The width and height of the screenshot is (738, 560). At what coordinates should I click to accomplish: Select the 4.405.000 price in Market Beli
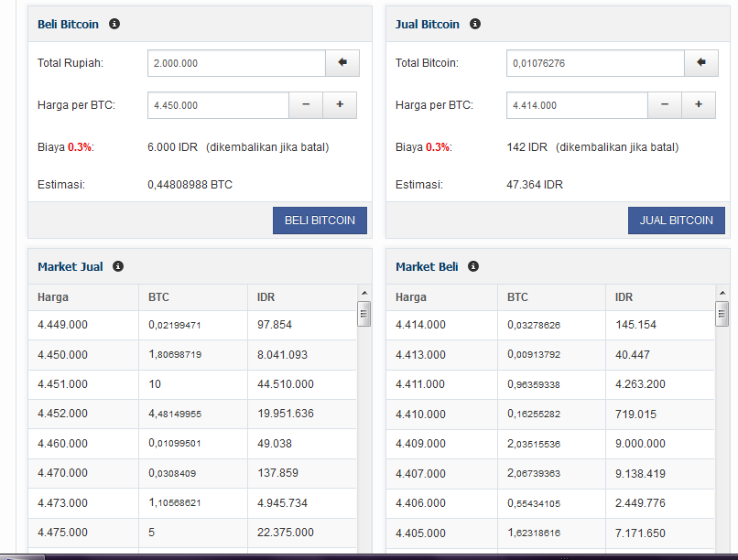(x=420, y=533)
